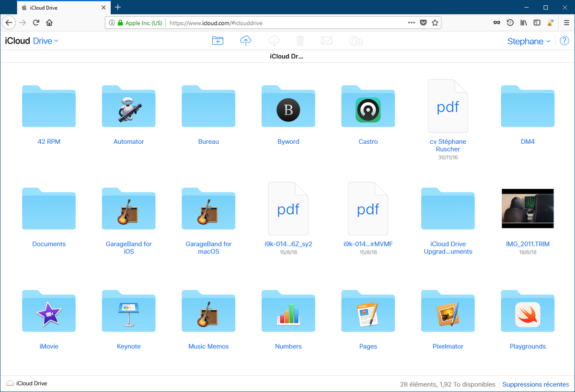Viewport: 575px width, 392px height.
Task: Select the Documents folder icon
Action: tap(49, 208)
